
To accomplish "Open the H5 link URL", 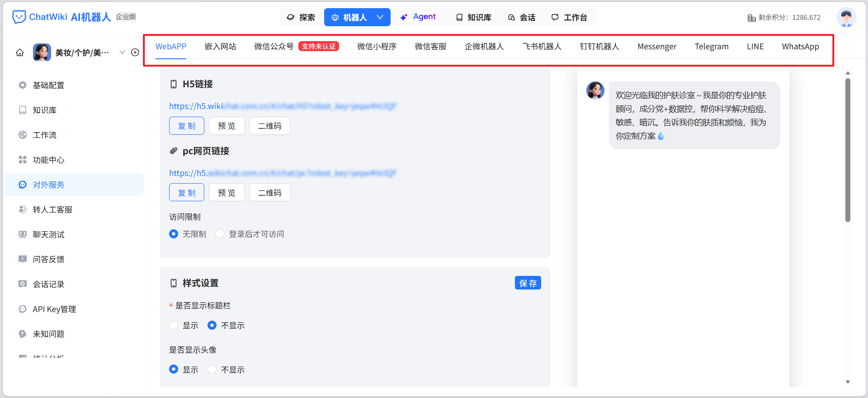I will point(283,106).
